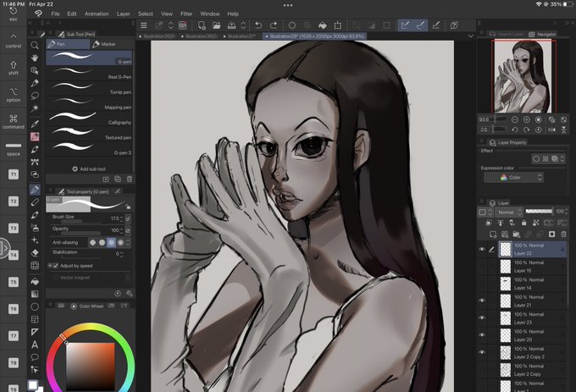Switch to the Marker sub tool tab
Viewport: 576px width, 392px height.
[104, 44]
